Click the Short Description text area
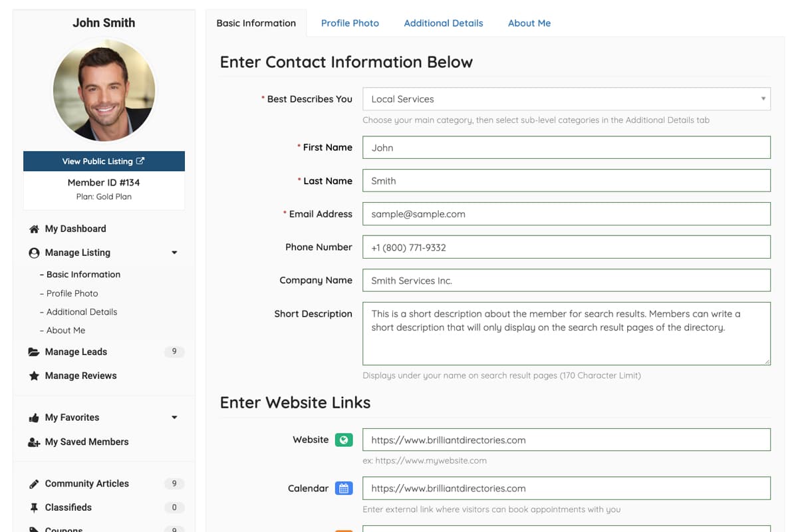Image resolution: width=798 pixels, height=532 pixels. click(x=567, y=334)
